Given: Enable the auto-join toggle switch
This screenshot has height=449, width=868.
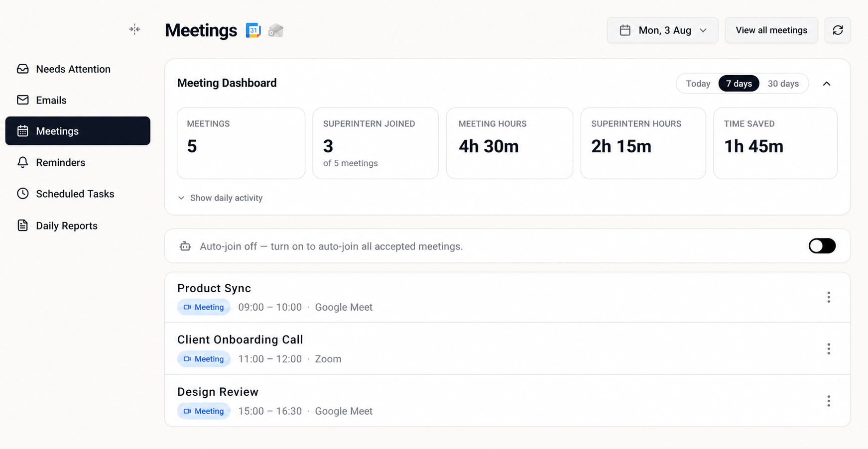Looking at the screenshot, I should [822, 246].
